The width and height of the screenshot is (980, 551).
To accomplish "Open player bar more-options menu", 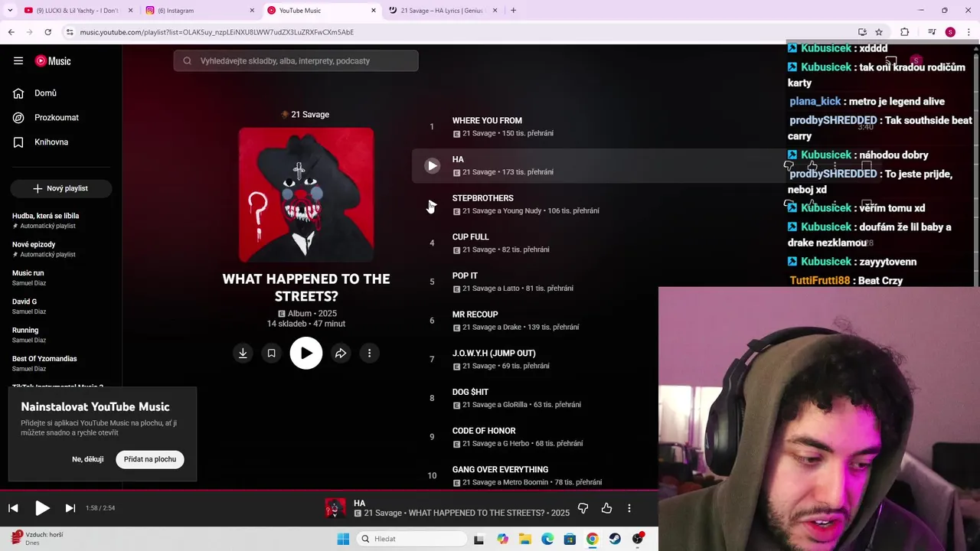I will tap(629, 508).
